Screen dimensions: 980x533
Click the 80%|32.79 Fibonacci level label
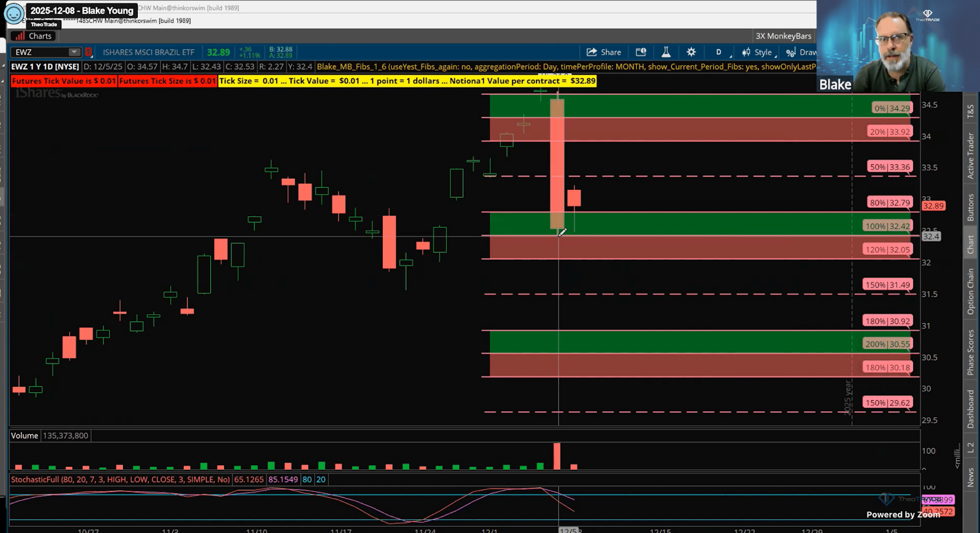[x=890, y=202]
